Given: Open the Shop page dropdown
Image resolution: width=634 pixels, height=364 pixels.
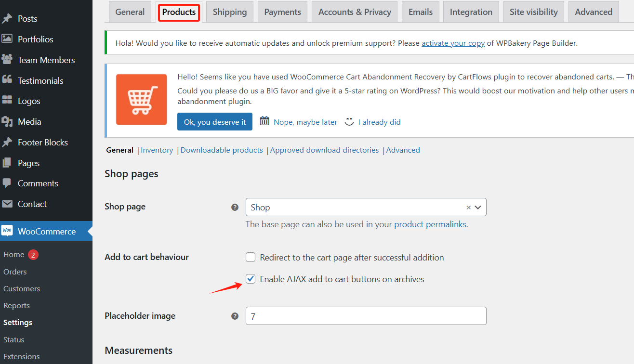Looking at the screenshot, I should pyautogui.click(x=477, y=207).
